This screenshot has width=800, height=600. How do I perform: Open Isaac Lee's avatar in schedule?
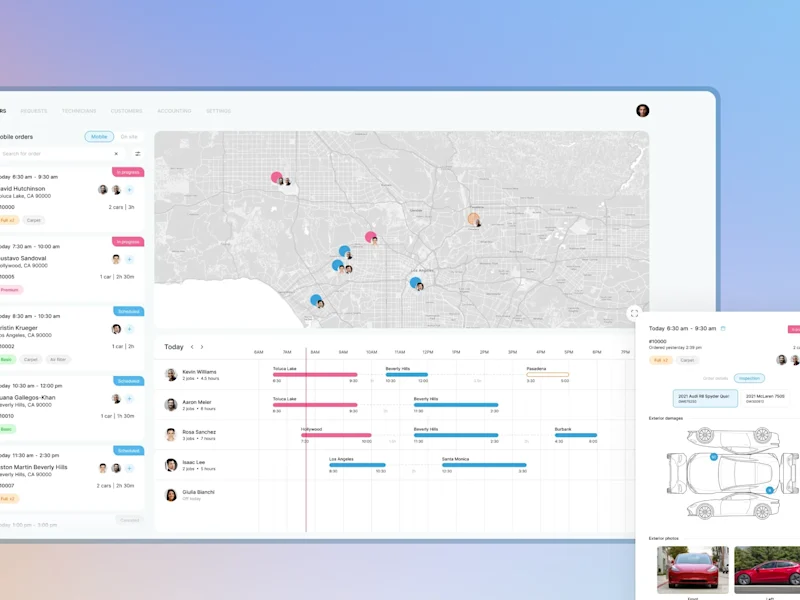(171, 465)
